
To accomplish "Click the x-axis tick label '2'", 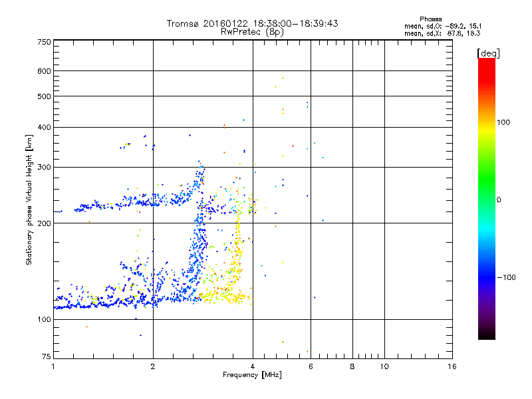I will pyautogui.click(x=153, y=366).
